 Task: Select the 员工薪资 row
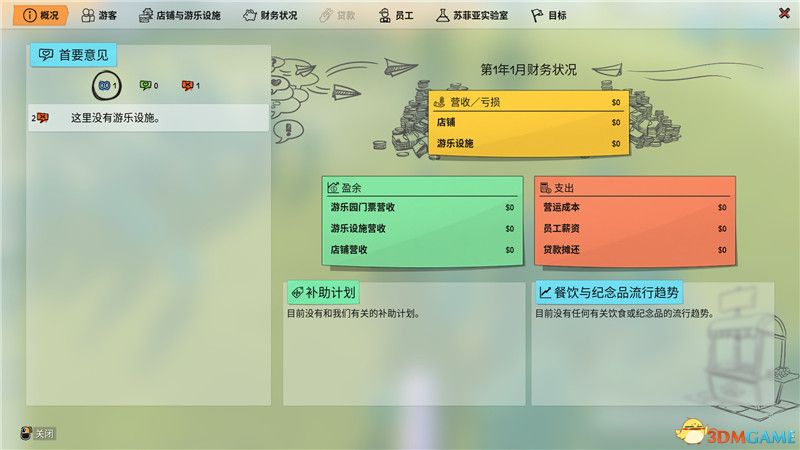point(635,229)
